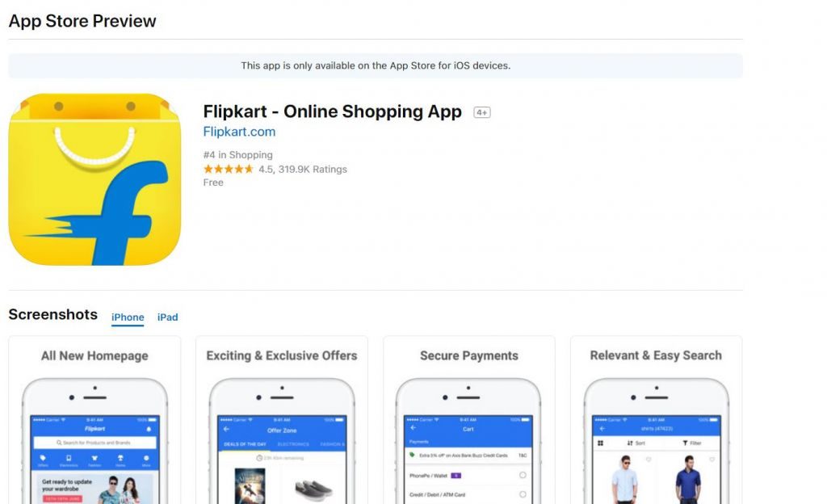Tap the back arrow in Cart screenshot

(413, 428)
